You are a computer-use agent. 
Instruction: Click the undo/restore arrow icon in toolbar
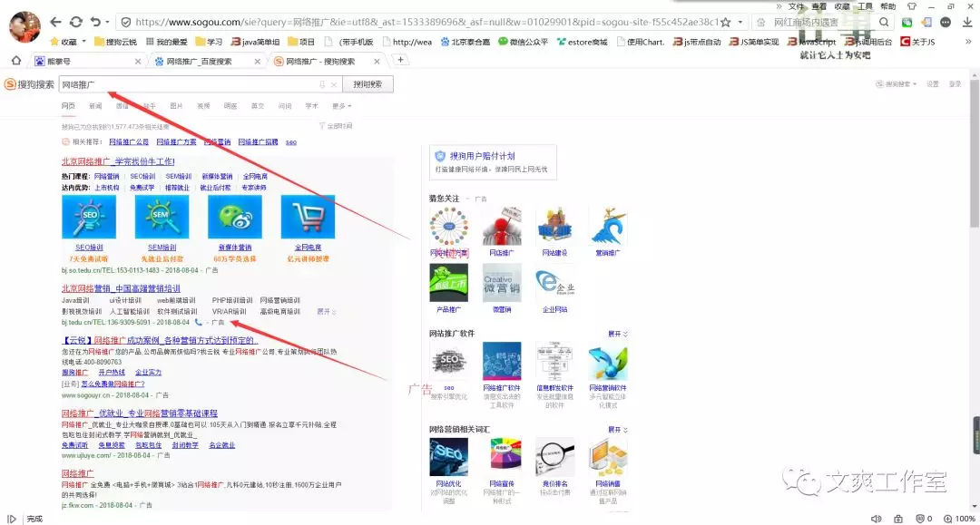click(95, 22)
